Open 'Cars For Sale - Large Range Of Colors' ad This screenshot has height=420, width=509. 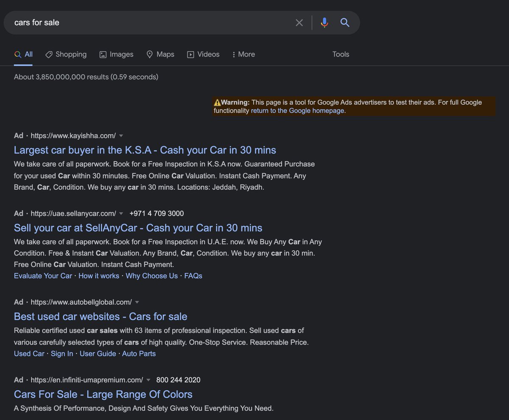103,394
